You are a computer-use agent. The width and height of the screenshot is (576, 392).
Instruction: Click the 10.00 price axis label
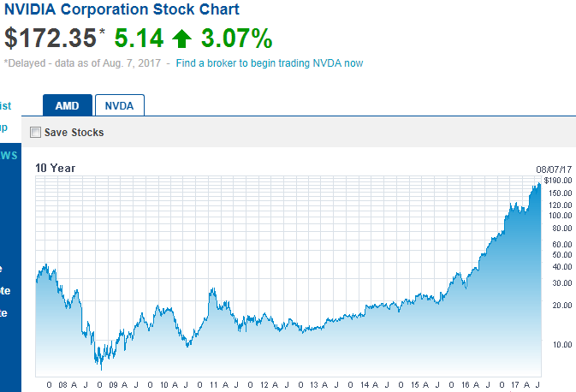(x=562, y=345)
